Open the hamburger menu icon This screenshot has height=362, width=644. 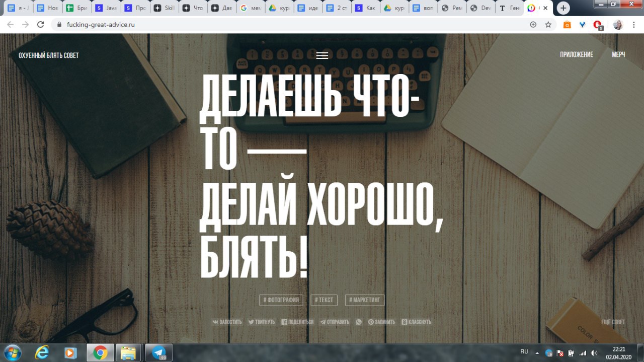pos(322,55)
